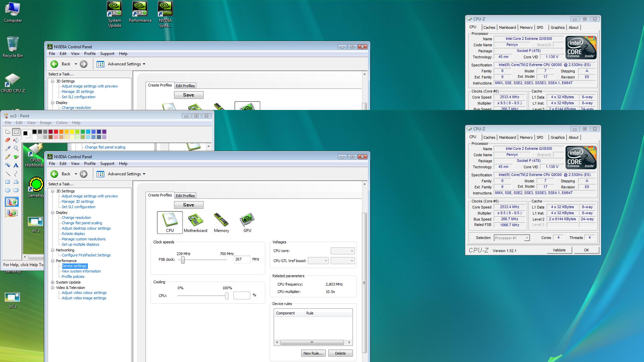
Task: Click the FSB clock slider handle
Action: pos(183,260)
